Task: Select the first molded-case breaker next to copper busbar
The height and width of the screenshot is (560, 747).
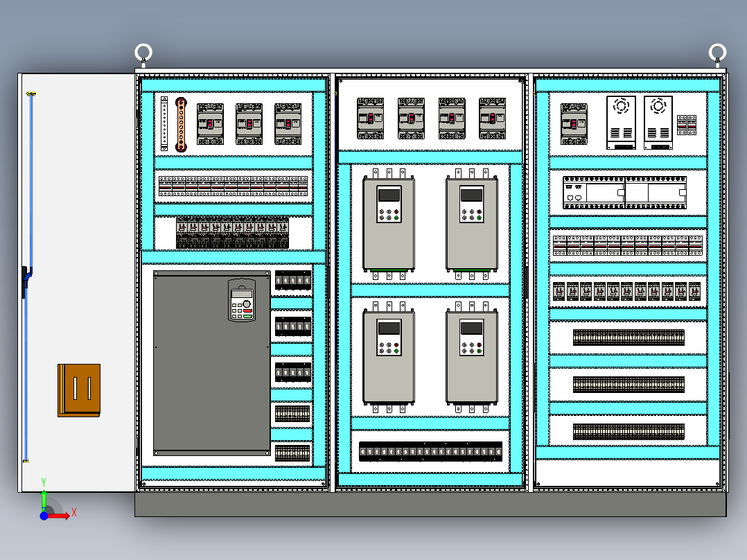Action: (210, 124)
